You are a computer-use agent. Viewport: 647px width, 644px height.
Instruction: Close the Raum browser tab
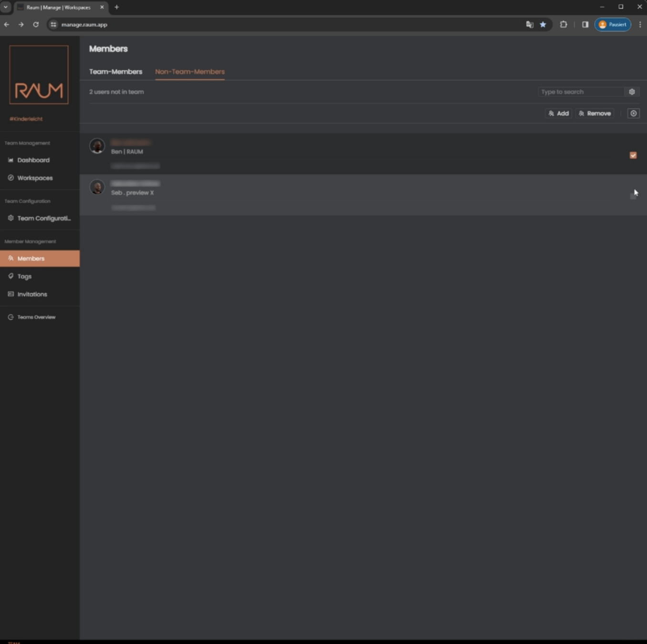click(x=102, y=8)
